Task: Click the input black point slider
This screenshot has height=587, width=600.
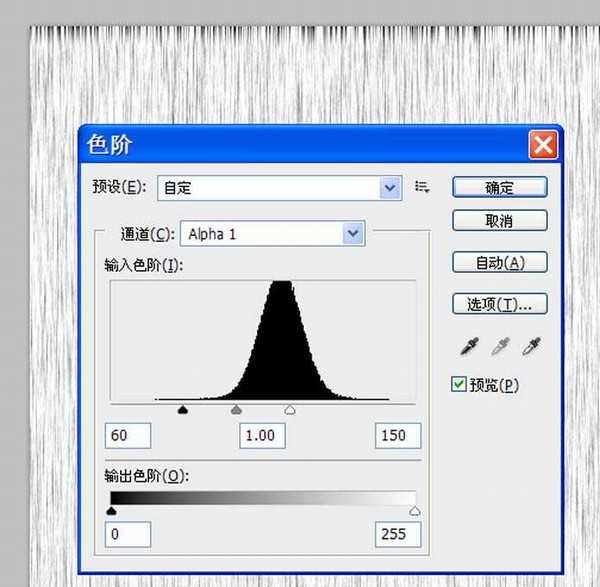Action: click(x=183, y=410)
